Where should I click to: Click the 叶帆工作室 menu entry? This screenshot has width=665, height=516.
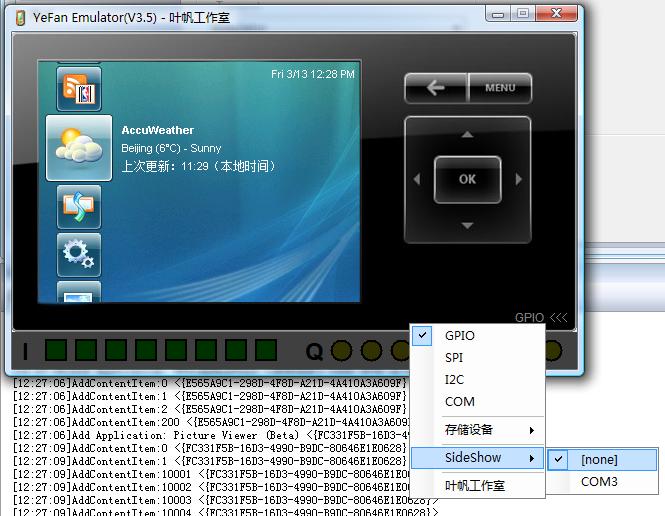click(x=478, y=485)
